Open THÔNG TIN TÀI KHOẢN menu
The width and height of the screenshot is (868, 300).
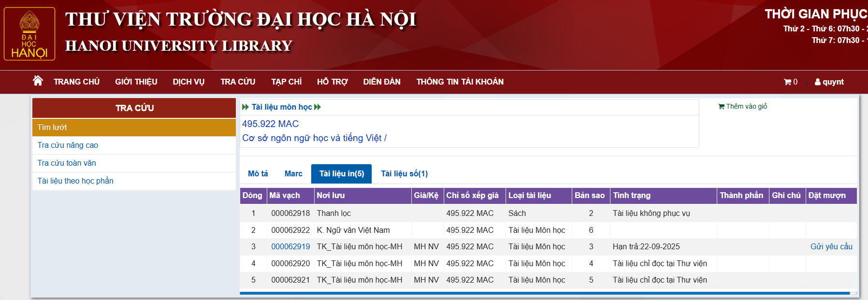tap(460, 82)
